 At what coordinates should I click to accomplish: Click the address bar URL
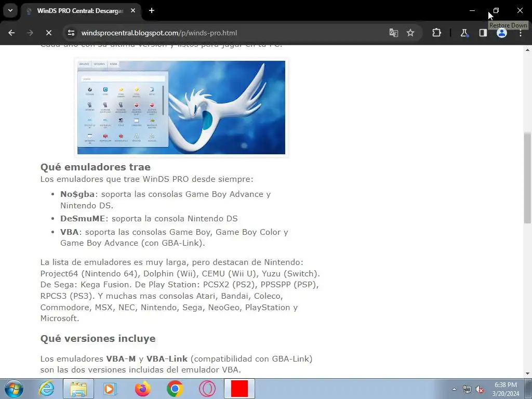click(159, 33)
